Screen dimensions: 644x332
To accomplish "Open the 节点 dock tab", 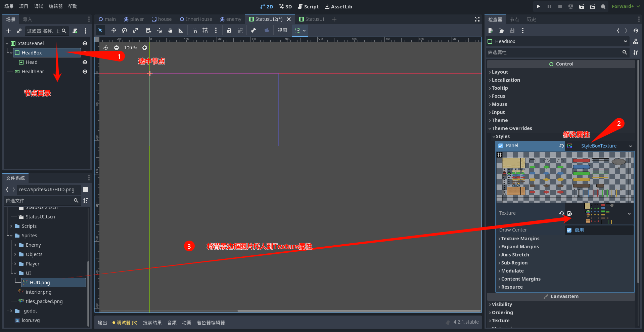I will click(514, 19).
